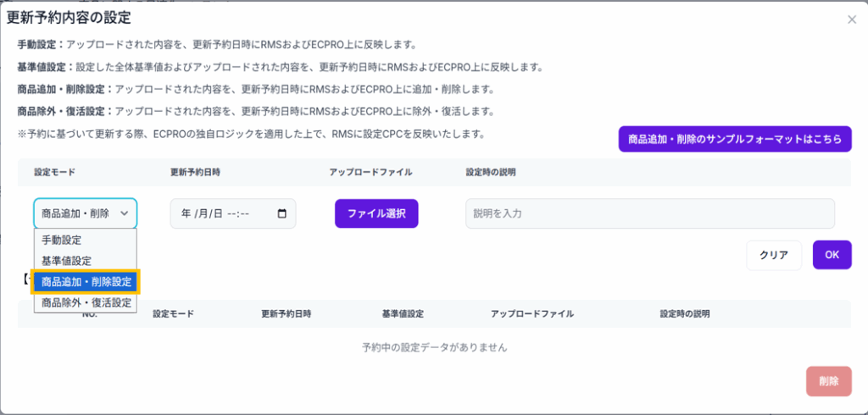Open the calendar picker icon in the date field

(x=281, y=213)
